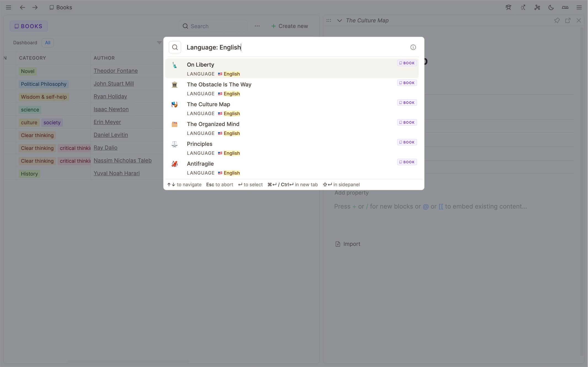
Task: Open the left sidebar hamburger menu
Action: 9,7
